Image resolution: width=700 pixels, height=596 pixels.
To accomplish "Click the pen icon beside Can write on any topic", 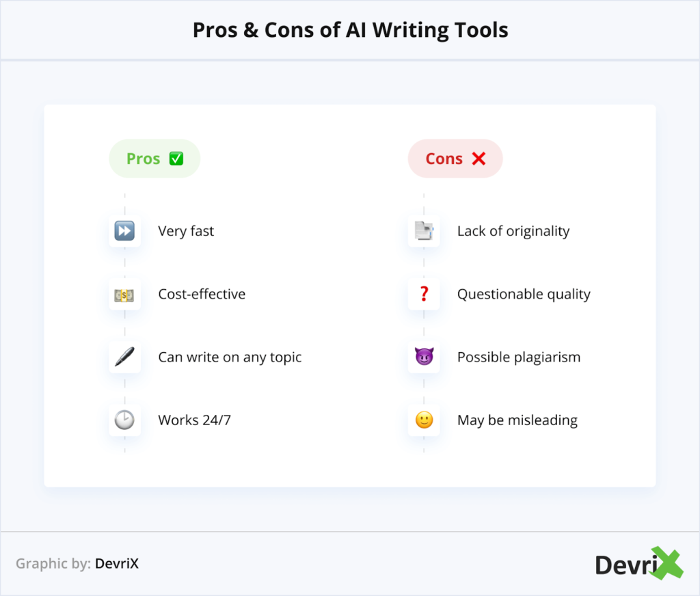I will (x=124, y=357).
